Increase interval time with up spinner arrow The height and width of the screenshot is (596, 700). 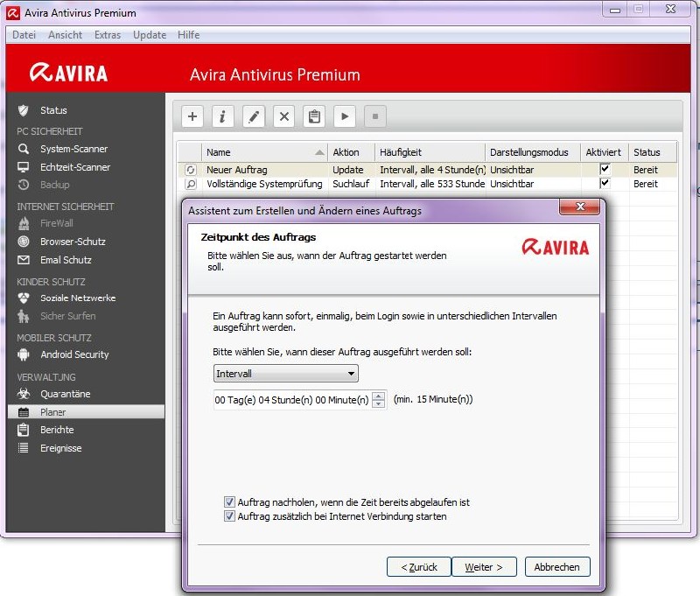(x=378, y=396)
